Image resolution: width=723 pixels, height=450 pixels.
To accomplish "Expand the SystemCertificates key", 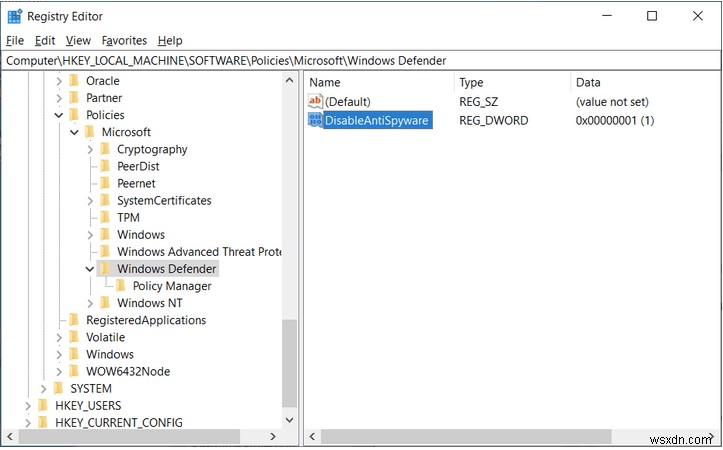I will point(90,201).
